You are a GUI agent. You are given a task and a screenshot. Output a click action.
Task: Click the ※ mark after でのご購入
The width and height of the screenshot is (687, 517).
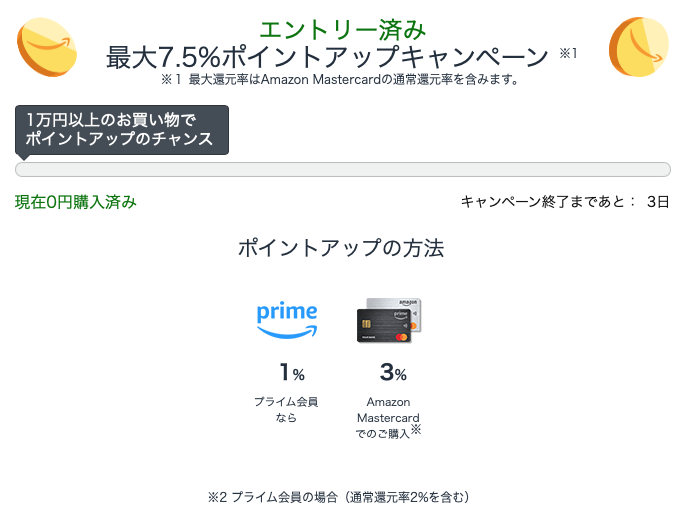pyautogui.click(x=416, y=429)
